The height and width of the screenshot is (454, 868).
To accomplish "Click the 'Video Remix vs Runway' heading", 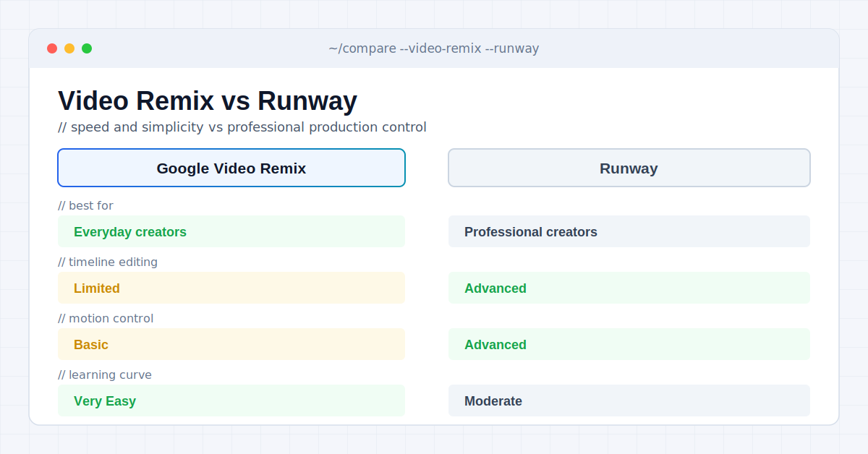I will 208,100.
